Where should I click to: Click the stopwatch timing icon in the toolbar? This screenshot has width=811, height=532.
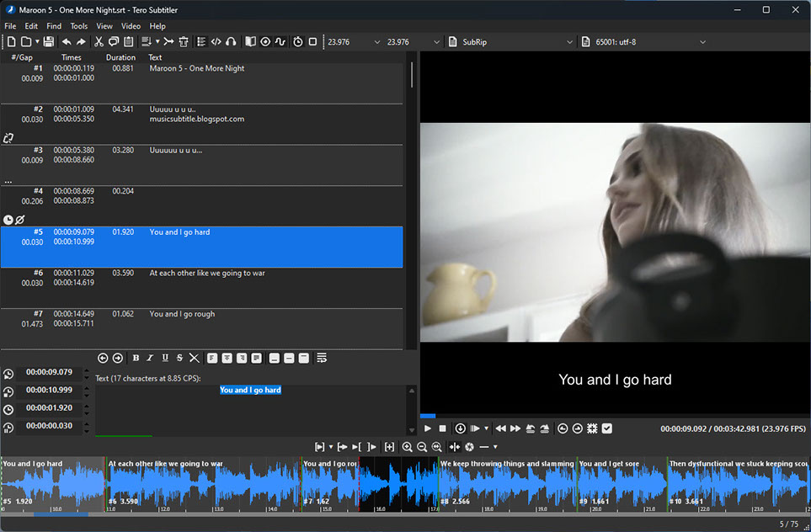point(298,42)
